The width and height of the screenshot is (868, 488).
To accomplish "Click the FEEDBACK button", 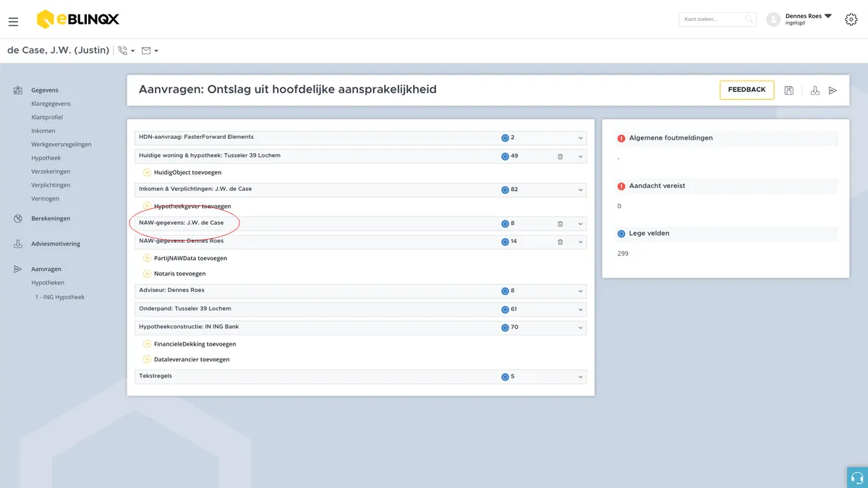I will (746, 90).
